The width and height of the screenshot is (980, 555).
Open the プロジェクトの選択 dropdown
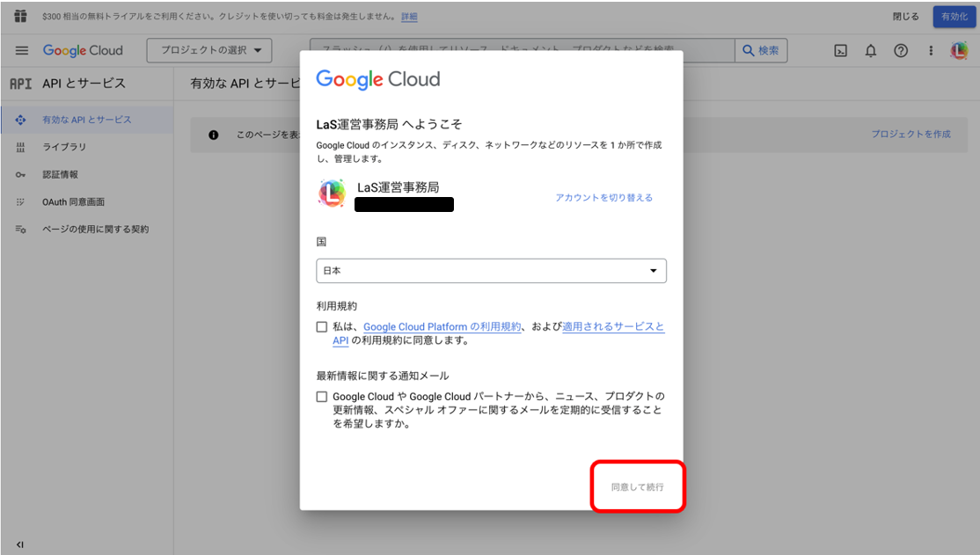point(209,51)
